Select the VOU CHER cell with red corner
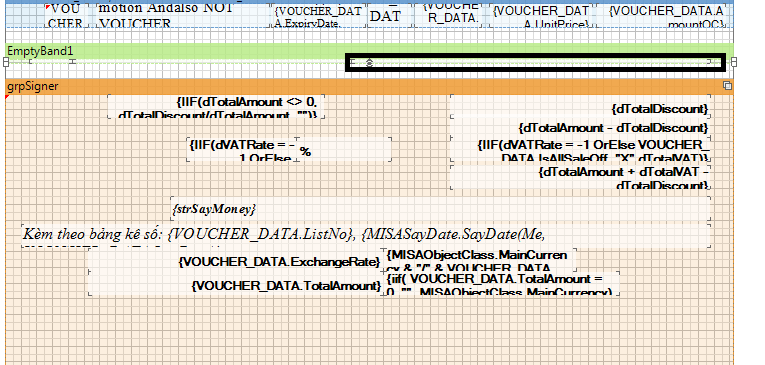765x365 pixels. (67, 15)
